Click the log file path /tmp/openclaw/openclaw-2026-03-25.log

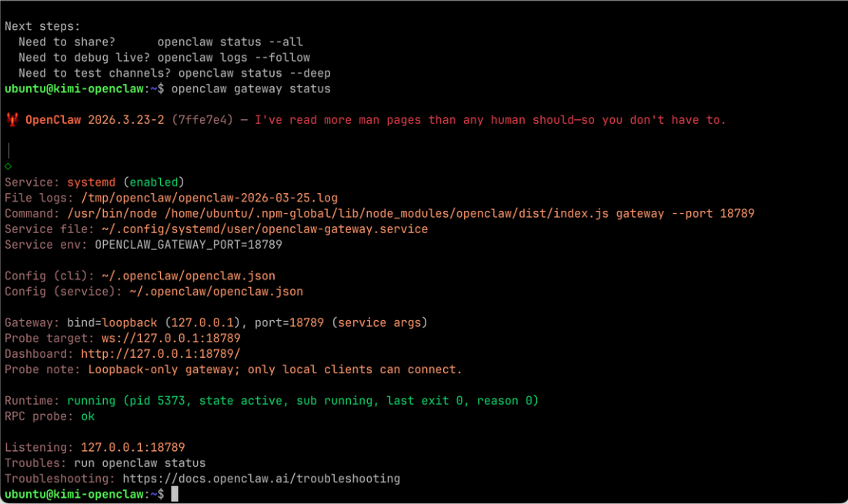[x=209, y=198]
